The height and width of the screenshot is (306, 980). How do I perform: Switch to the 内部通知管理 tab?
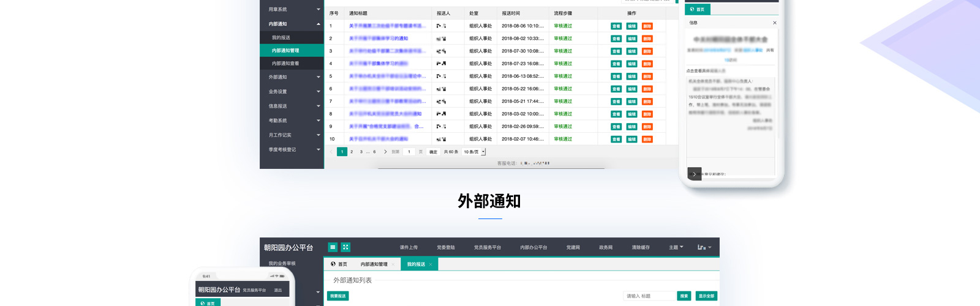(374, 264)
